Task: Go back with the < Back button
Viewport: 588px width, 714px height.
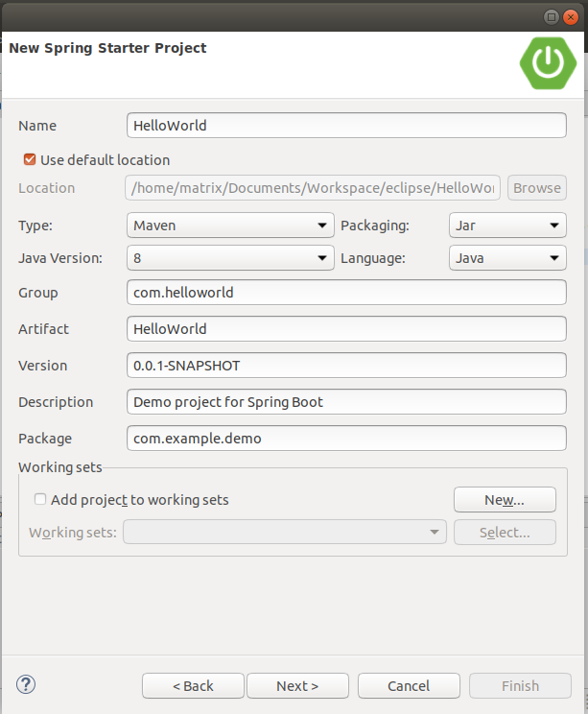Action: click(193, 686)
